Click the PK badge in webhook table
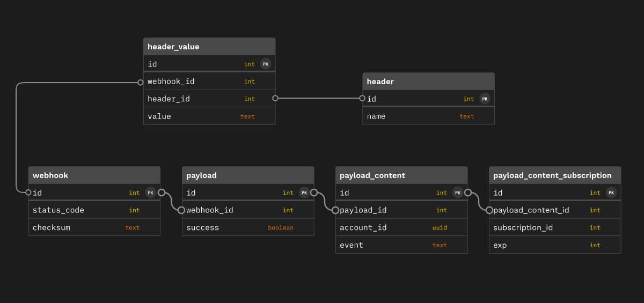The image size is (644, 303). [x=150, y=193]
